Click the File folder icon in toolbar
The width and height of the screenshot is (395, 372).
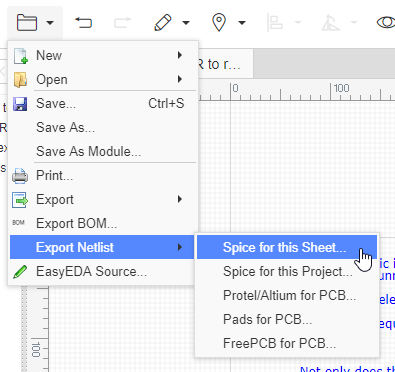[x=27, y=23]
